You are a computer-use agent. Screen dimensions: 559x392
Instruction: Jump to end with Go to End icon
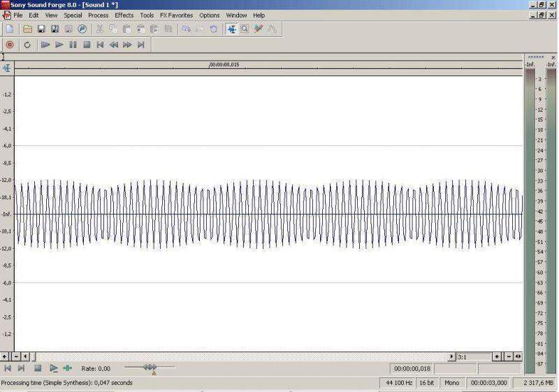[x=141, y=45]
